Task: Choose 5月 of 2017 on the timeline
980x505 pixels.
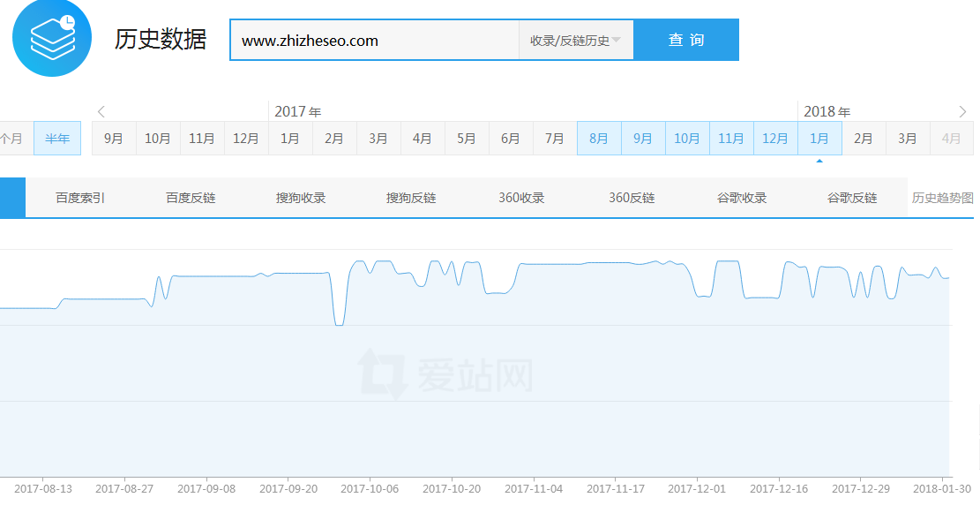Action: 467,139
